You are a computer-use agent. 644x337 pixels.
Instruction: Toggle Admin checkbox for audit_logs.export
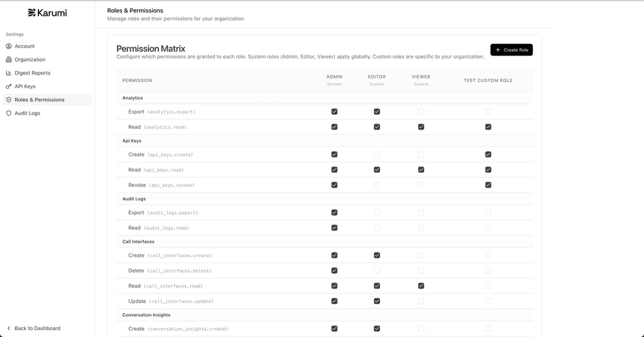(334, 213)
